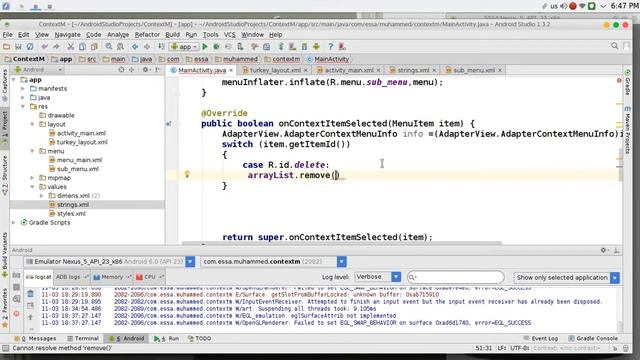Expand the java folder in project tree
The width and height of the screenshot is (640, 360).
point(23,98)
